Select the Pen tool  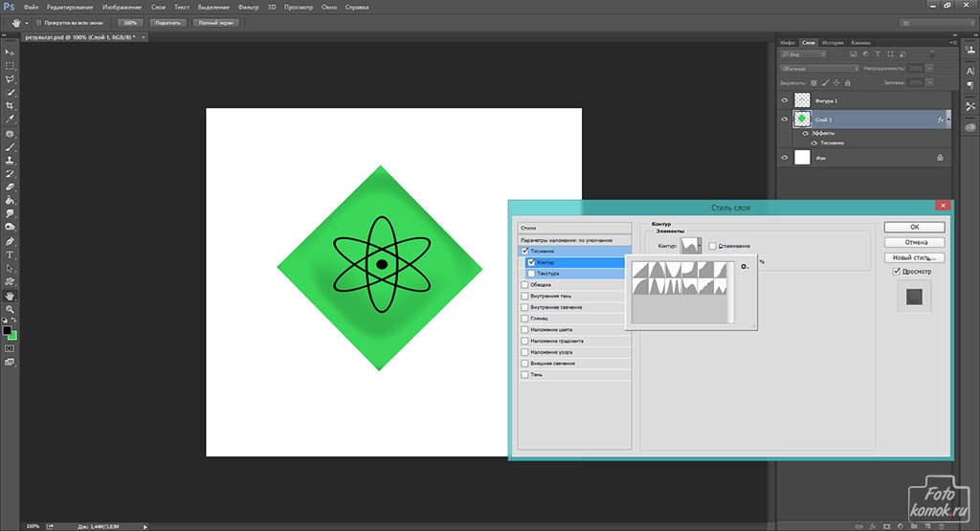tap(10, 242)
